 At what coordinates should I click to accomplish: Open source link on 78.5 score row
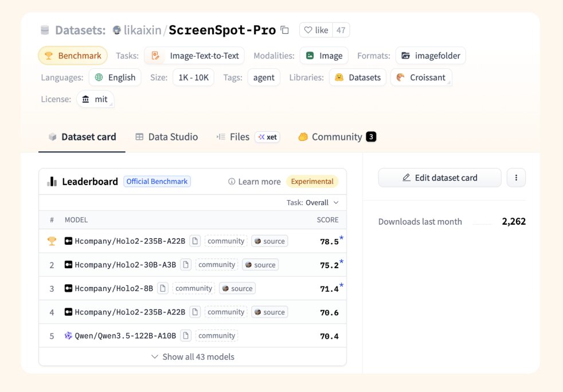click(x=269, y=241)
